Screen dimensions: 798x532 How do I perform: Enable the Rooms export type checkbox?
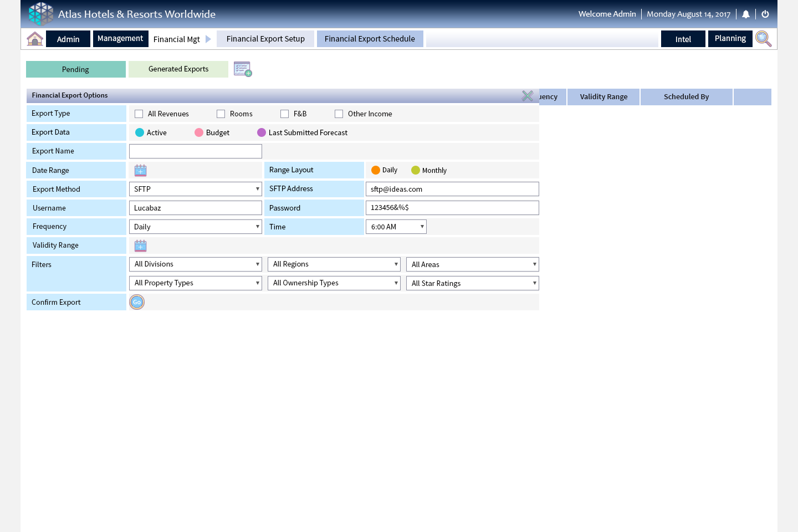(221, 114)
